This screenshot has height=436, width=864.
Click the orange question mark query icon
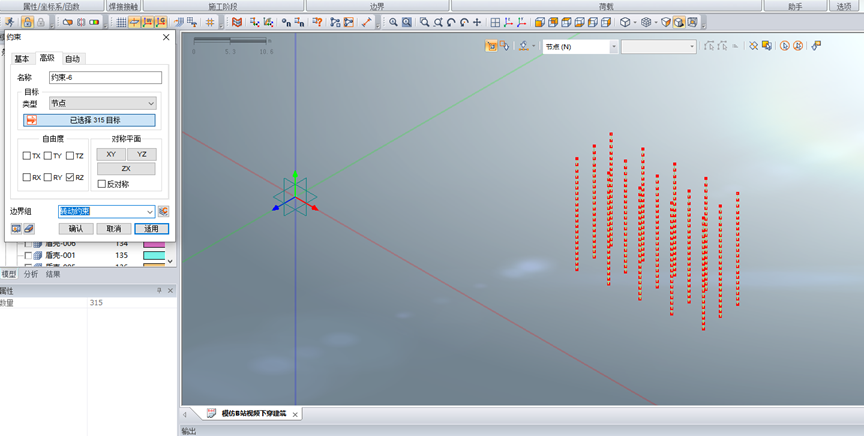[317, 23]
